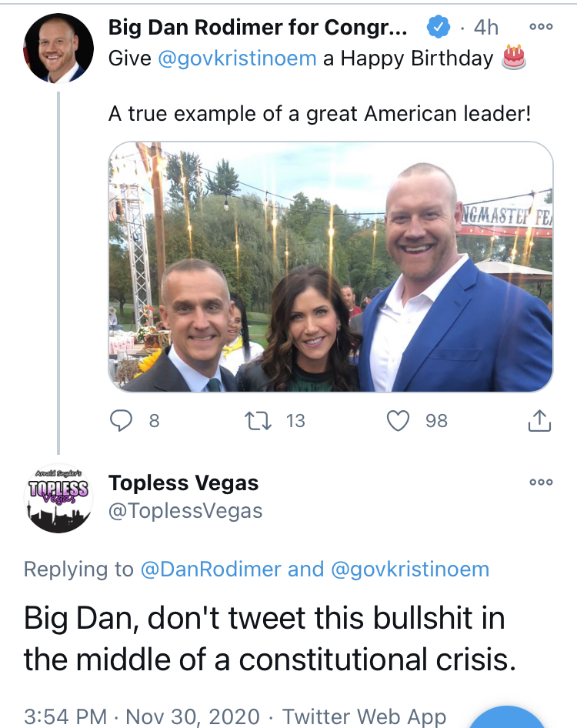
Task: Click the 3:54 PM · Nov 30, 2020 timestamp
Action: point(142,716)
